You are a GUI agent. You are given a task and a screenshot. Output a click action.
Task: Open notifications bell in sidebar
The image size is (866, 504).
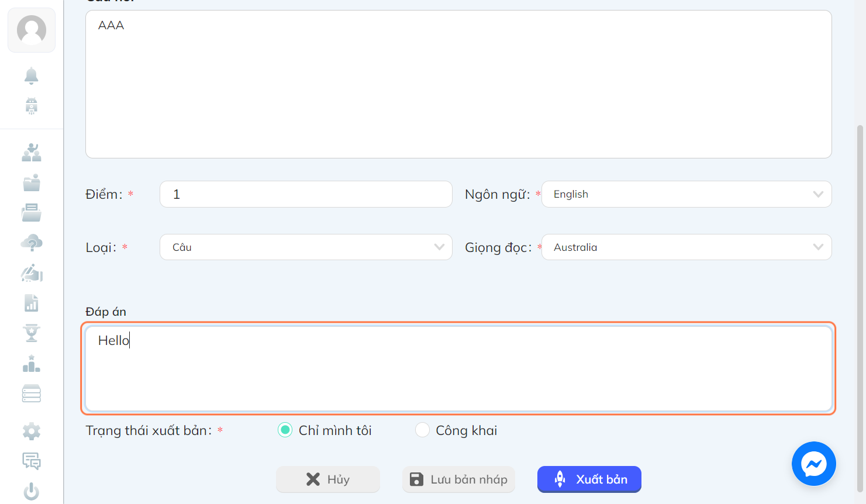click(x=32, y=75)
